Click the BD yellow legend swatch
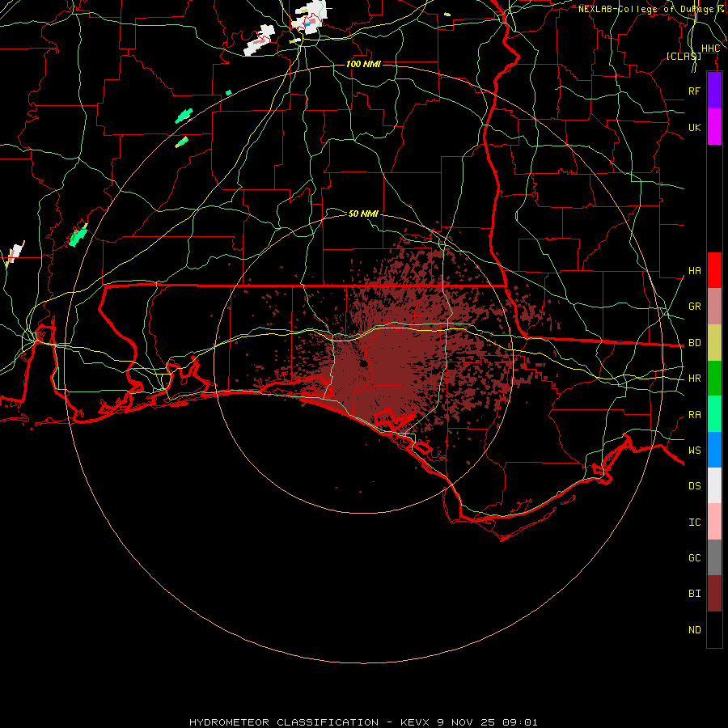This screenshot has height=728, width=728. tap(714, 343)
